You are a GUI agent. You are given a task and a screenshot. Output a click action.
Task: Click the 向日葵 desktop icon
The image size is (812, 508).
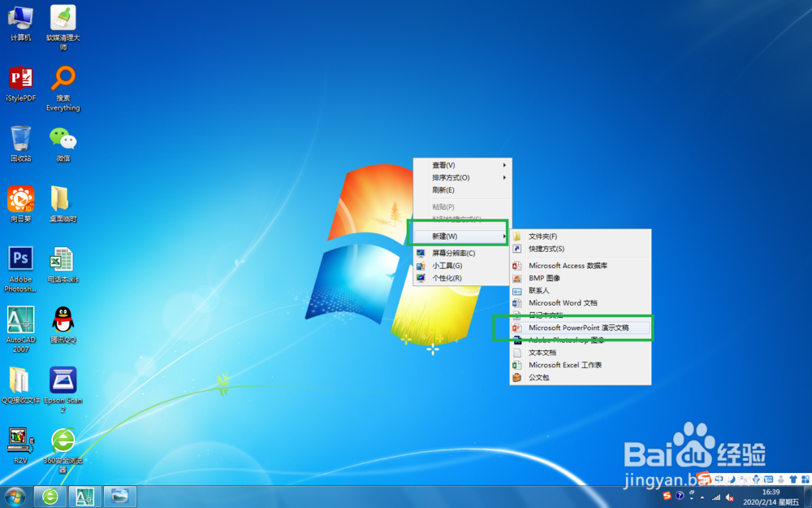click(21, 204)
